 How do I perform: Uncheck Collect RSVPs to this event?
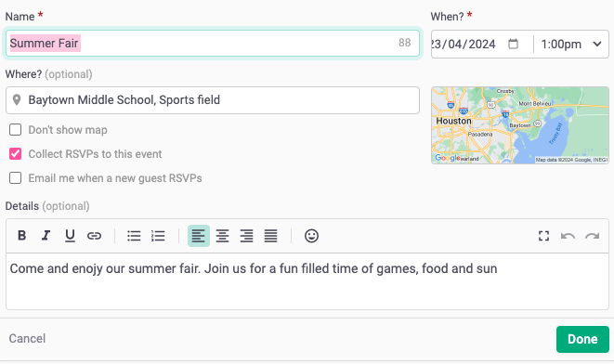click(15, 154)
